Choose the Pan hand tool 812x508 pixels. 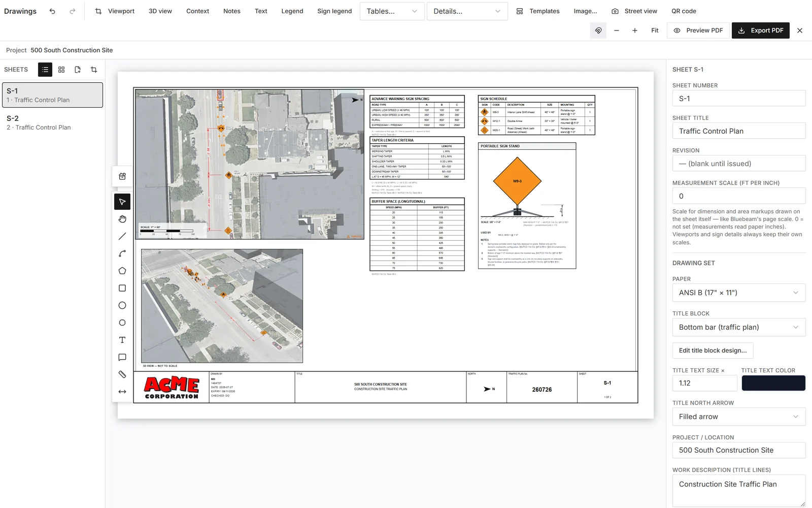click(122, 219)
